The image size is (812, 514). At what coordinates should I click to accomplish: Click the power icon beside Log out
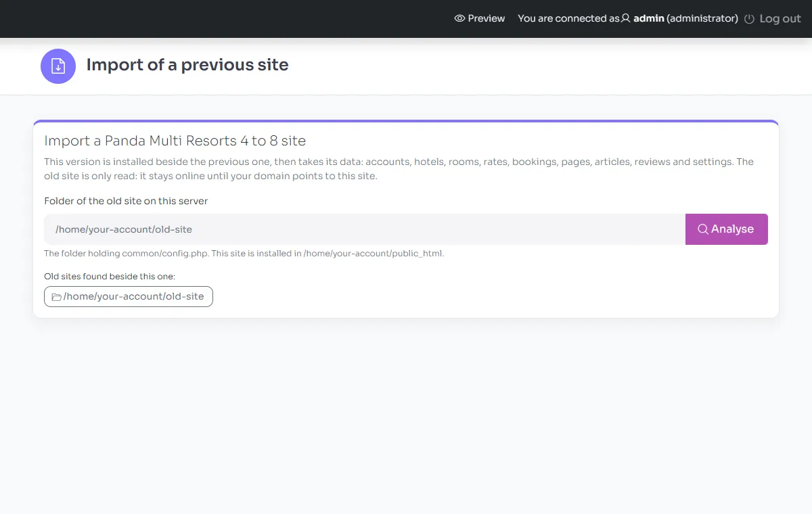749,19
